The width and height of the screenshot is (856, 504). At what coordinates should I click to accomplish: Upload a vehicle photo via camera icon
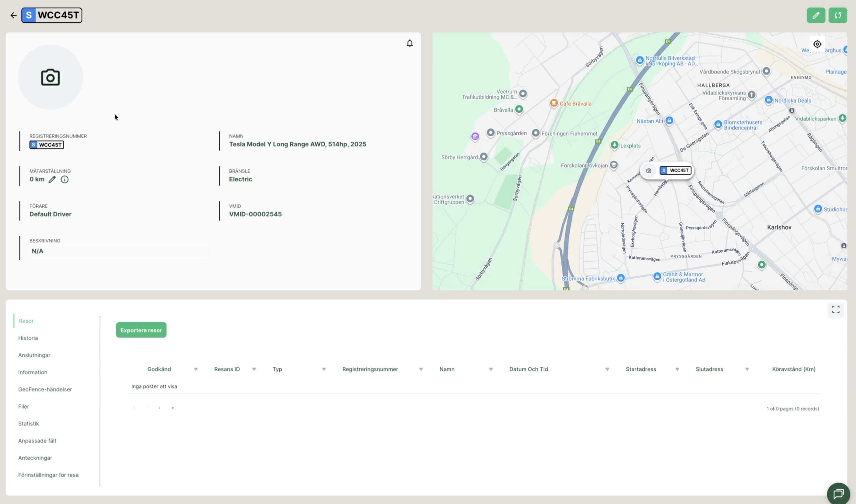[50, 78]
